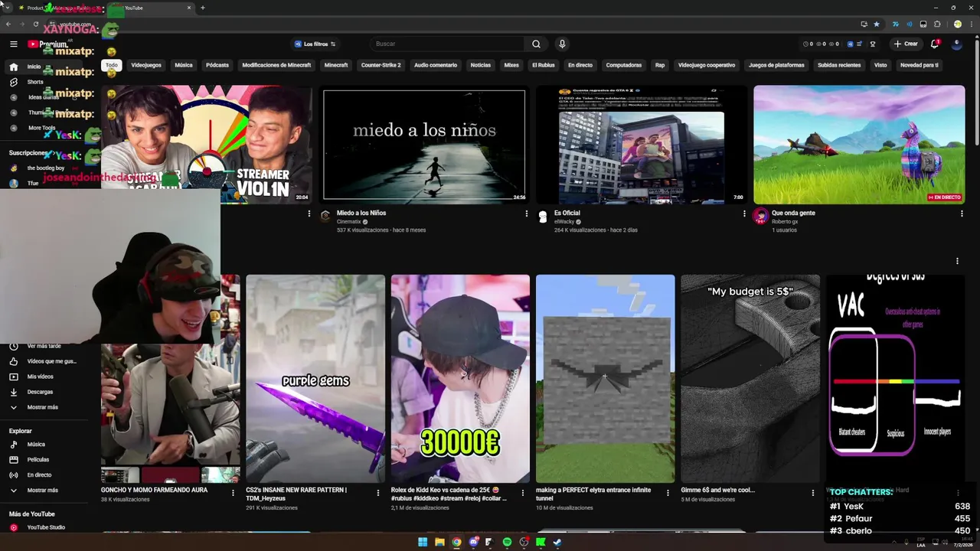Open the Roberto gx channel link
Viewport: 980px width, 551px height.
pos(785,222)
